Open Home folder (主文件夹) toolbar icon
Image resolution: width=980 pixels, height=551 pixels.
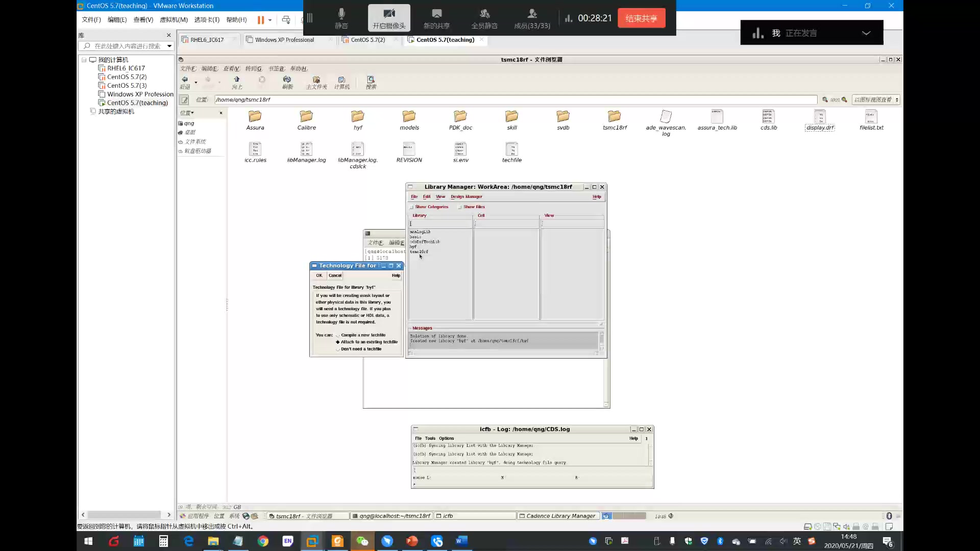[316, 82]
